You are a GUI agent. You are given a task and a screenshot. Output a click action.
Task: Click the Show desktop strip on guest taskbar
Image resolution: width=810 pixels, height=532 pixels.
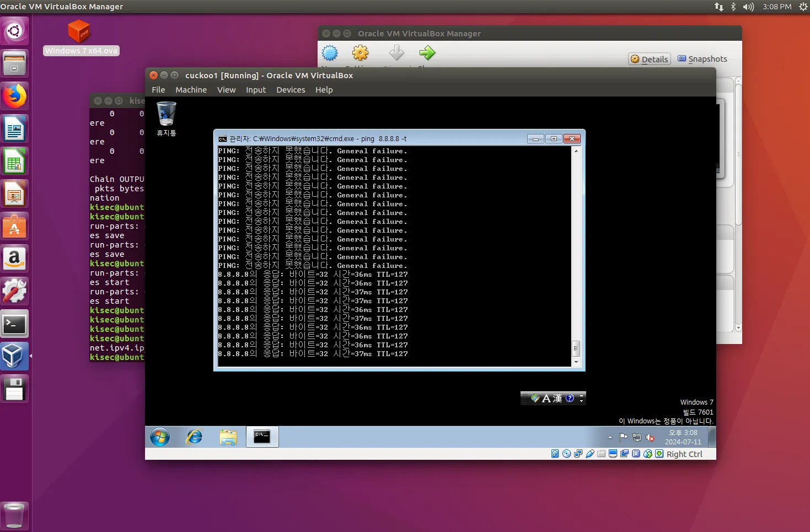point(712,437)
